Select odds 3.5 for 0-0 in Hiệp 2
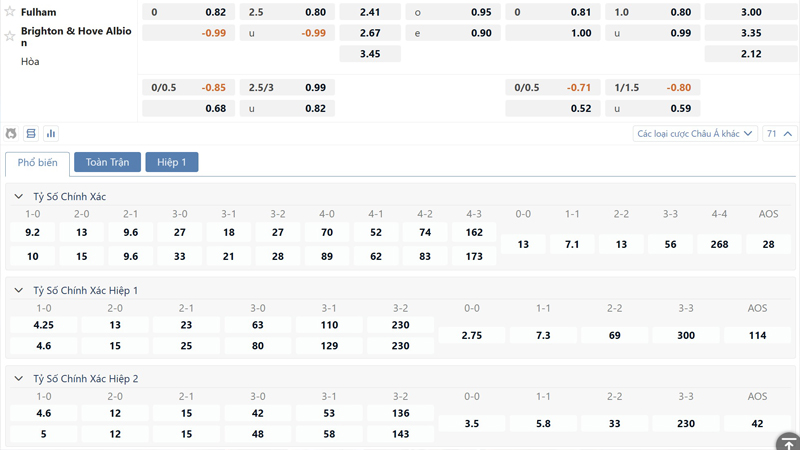800x450 pixels. click(472, 423)
